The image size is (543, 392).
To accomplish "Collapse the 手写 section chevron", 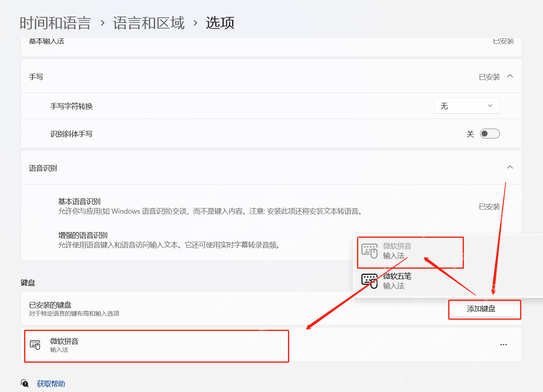I will pyautogui.click(x=510, y=76).
